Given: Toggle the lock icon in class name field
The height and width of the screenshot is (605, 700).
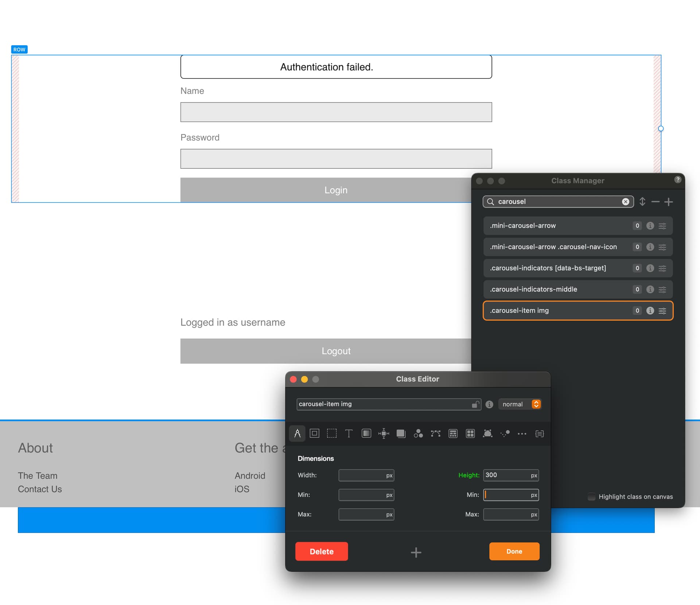Looking at the screenshot, I should click(x=475, y=404).
